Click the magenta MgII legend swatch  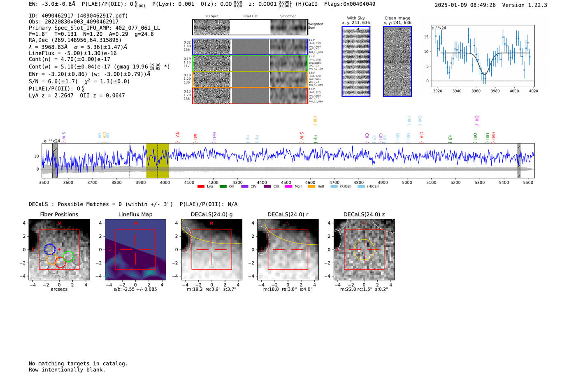coord(289,186)
